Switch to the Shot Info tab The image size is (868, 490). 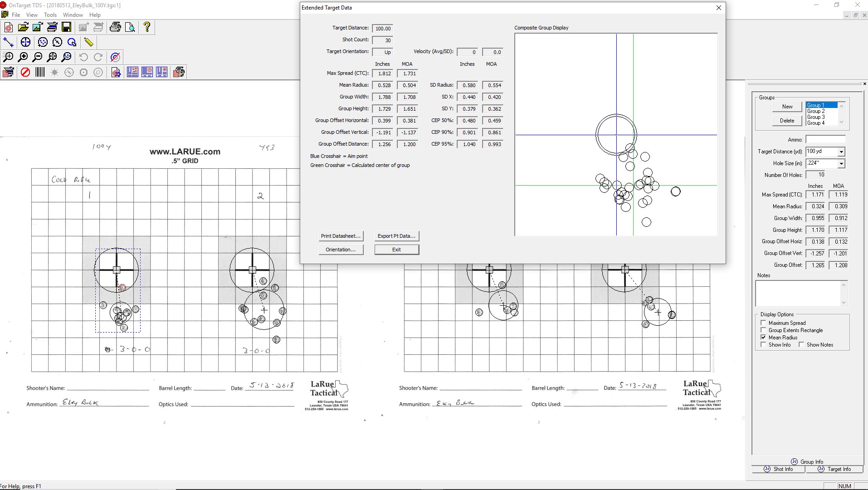click(778, 469)
